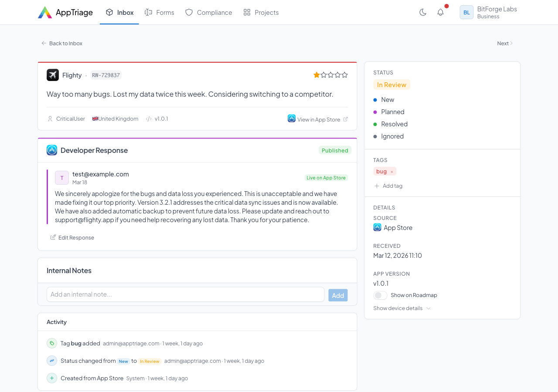Viewport: 558px width, 392px height.
Task: Set status to Planned
Action: tap(392, 112)
